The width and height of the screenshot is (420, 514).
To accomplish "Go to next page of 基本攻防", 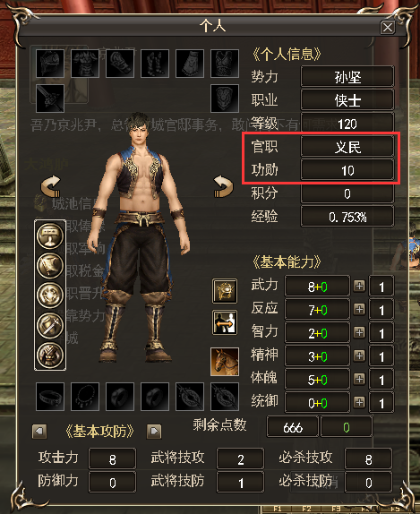I will (154, 432).
